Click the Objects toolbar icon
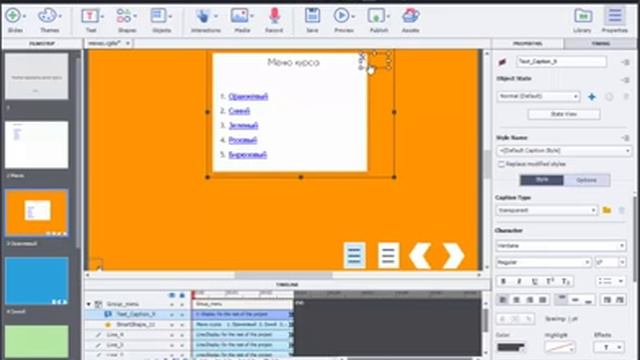 coord(158,16)
